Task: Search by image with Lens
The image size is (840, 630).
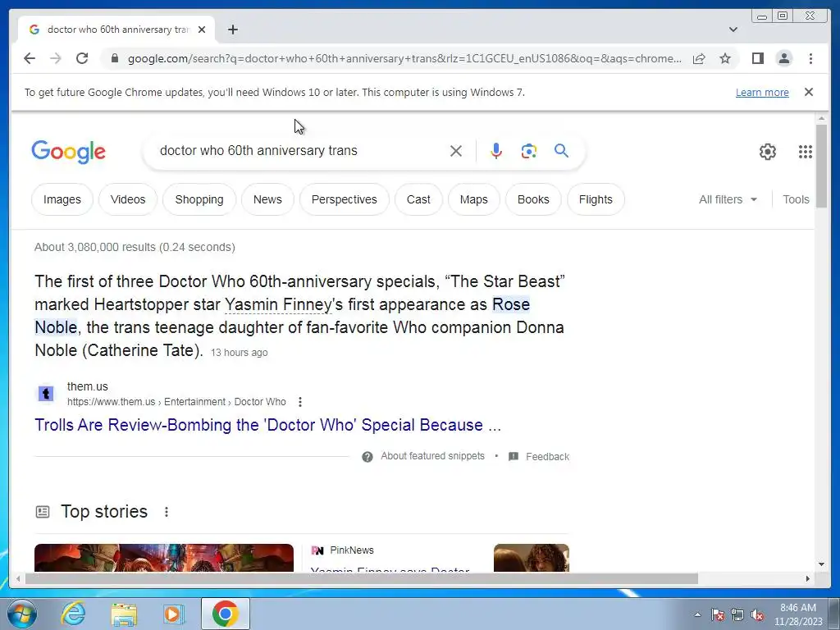Action: coord(529,151)
